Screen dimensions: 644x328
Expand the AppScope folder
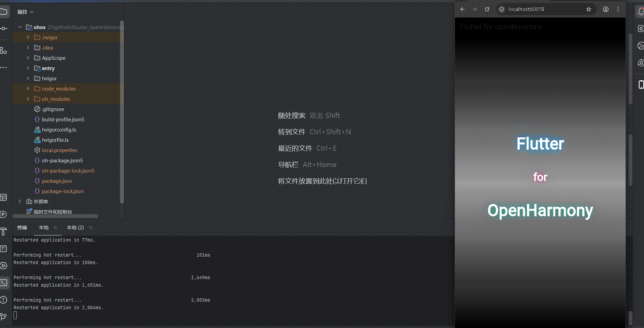pos(28,58)
